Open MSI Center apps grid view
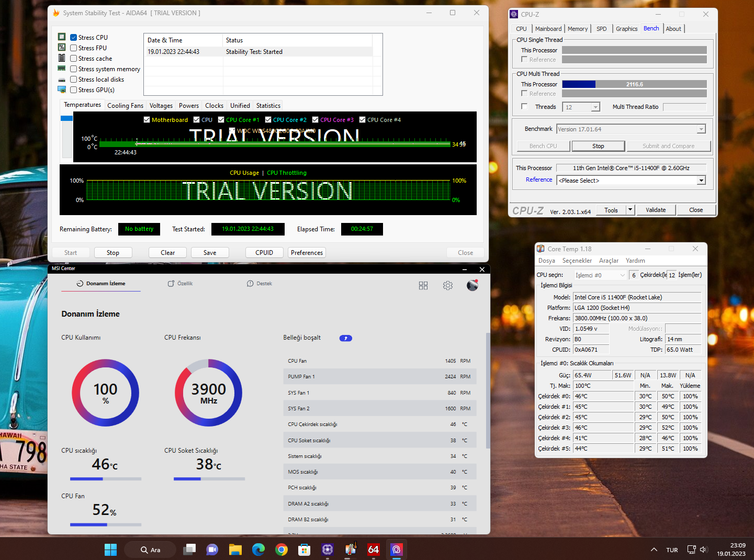Image resolution: width=754 pixels, height=560 pixels. point(423,286)
